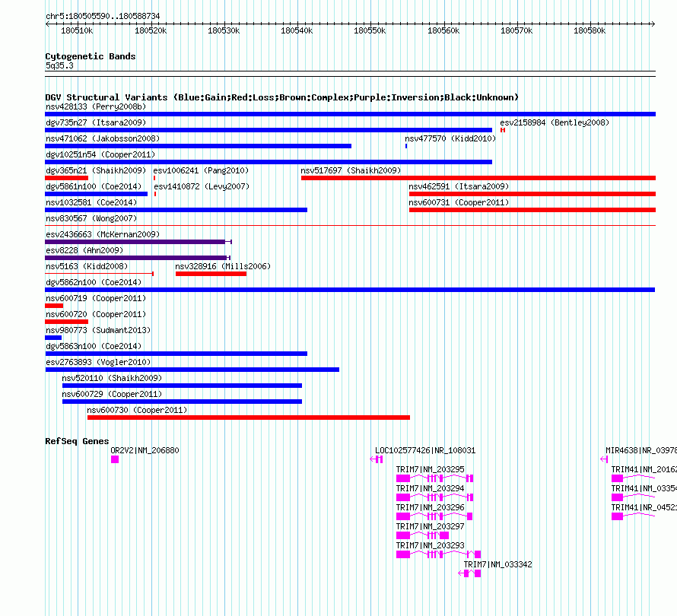Select the dgv735n27 (Itsara2009) variant label
Image resolution: width=677 pixels, height=616 pixels.
96,122
